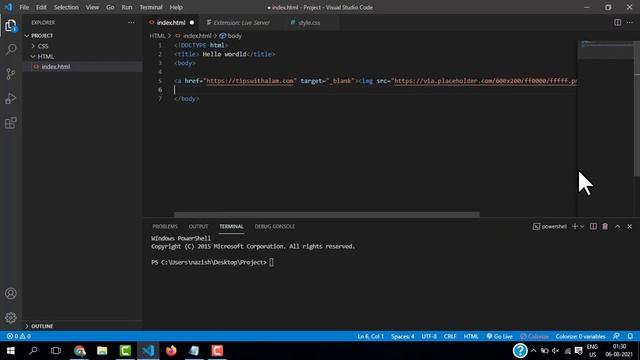Viewport: 640px width, 360px height.
Task: Open the Accounts menu icon
Action: pos(11,293)
